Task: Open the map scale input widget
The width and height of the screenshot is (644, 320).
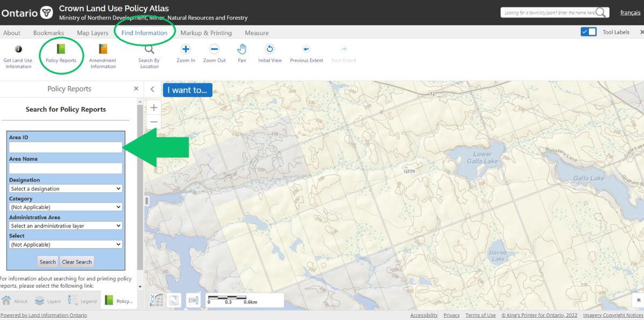Action: [193, 300]
